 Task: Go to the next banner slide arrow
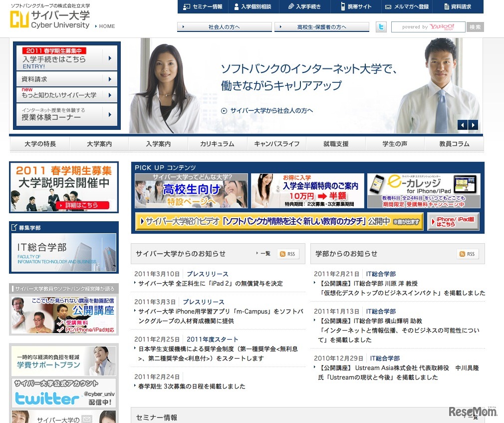pyautogui.click(x=473, y=125)
